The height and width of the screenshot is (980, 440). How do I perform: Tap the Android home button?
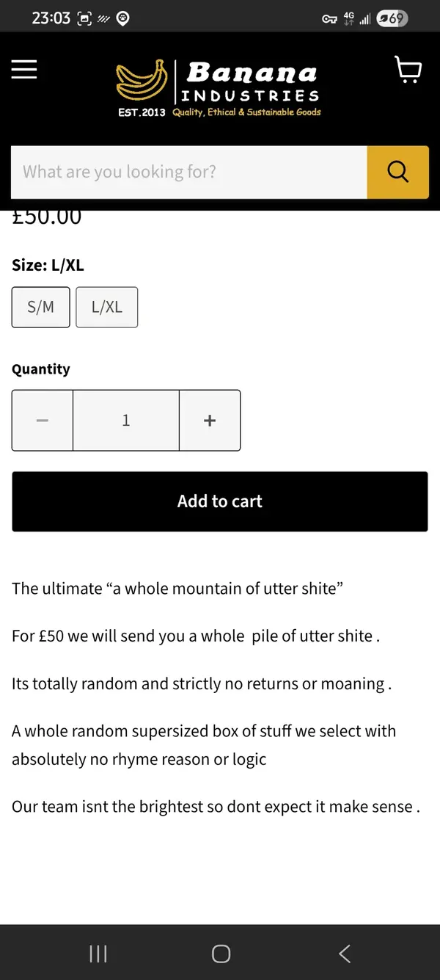[221, 953]
